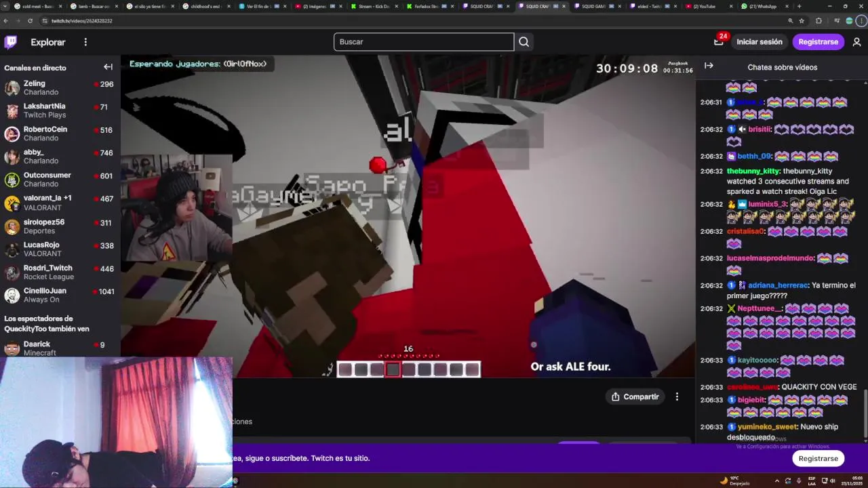Click chat user lucaselmasprodelmundo
Image resolution: width=868 pixels, height=488 pixels.
[770, 258]
